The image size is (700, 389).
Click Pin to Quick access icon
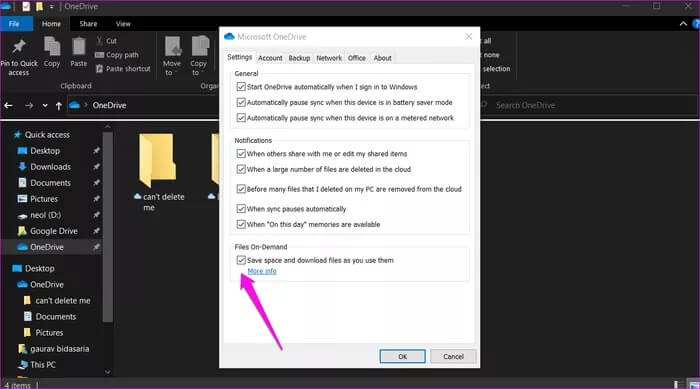pos(19,46)
